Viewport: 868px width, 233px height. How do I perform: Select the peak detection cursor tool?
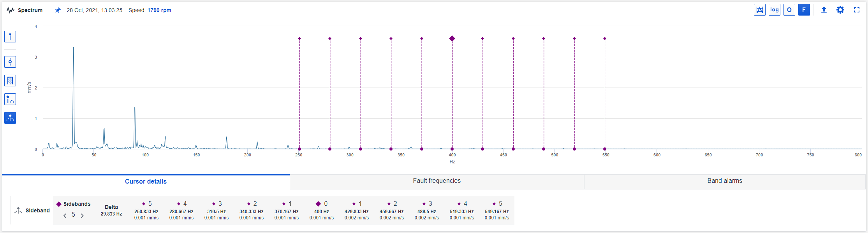click(10, 99)
